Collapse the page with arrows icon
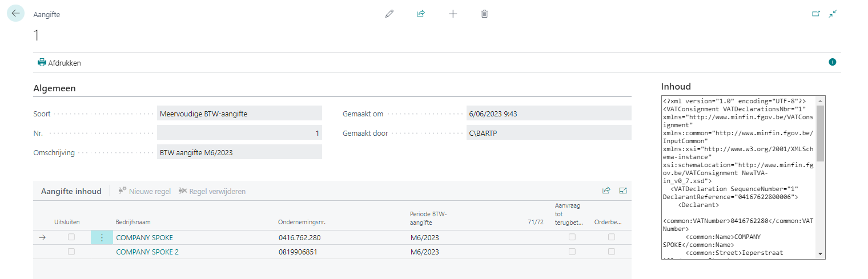The width and height of the screenshot is (868, 279). tap(833, 14)
